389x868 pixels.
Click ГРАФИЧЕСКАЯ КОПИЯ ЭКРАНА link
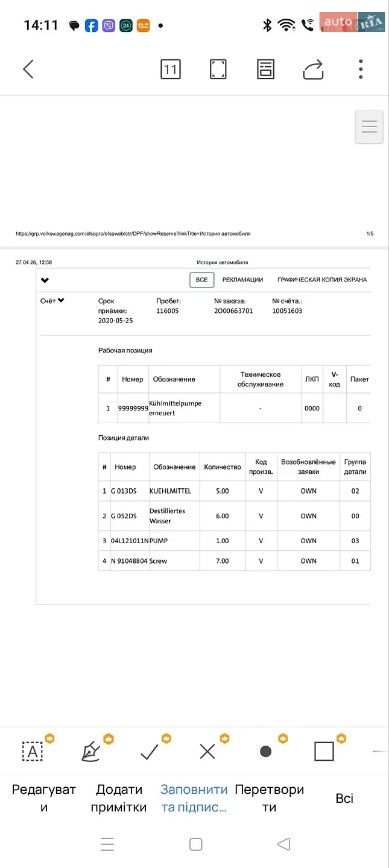pyautogui.click(x=322, y=280)
